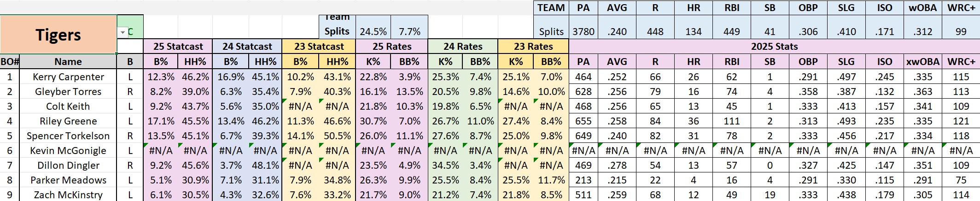Select Kevin McGonigle's name cell
Viewport: 980px width, 201px height.
68,151
